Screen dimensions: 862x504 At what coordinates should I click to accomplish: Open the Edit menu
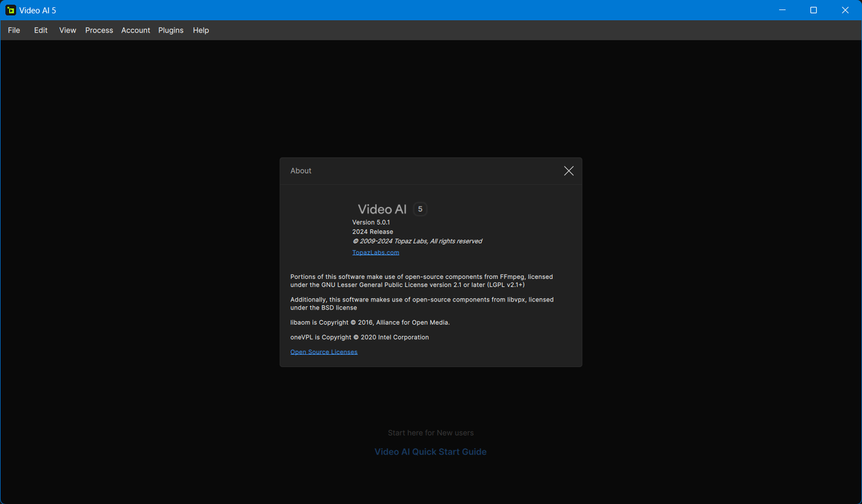point(40,30)
